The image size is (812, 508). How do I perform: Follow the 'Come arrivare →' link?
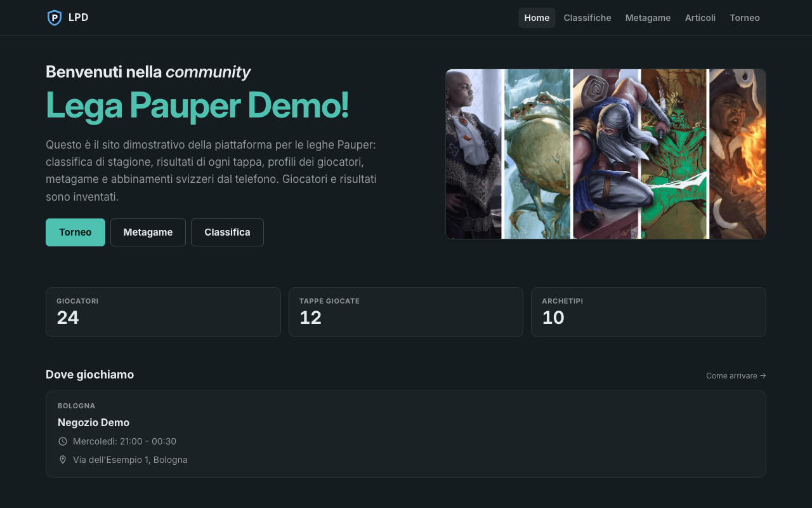click(736, 376)
